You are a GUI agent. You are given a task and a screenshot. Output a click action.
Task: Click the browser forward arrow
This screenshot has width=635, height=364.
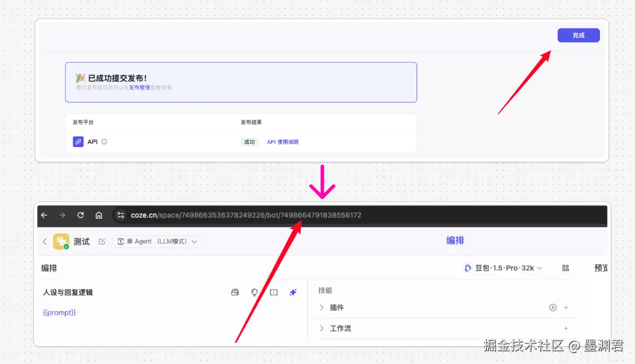[x=62, y=215]
